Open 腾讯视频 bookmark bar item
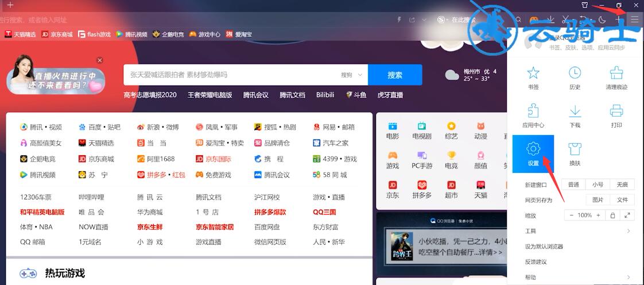Screen dimensions: 644x285 click(x=131, y=34)
